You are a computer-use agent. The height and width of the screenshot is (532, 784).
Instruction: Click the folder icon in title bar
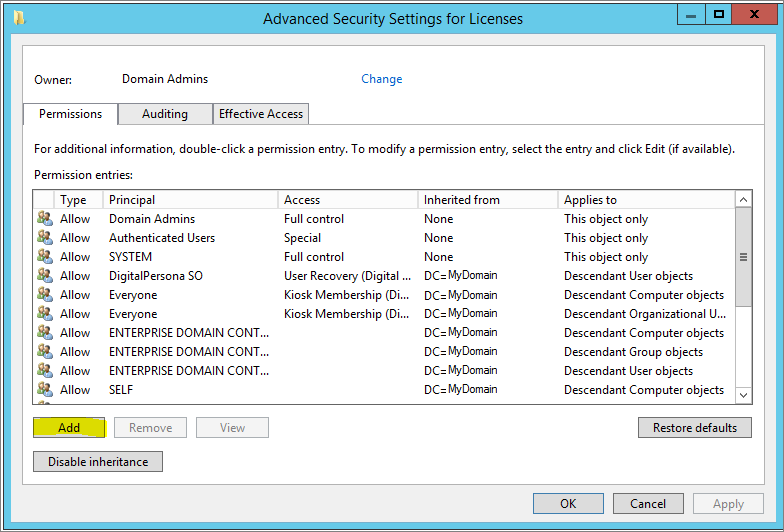coord(19,17)
